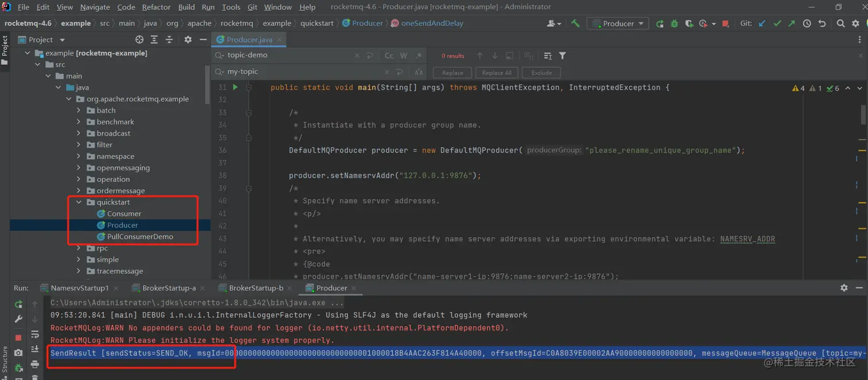Open the profiler run dropdown arrow
Image resolution: width=868 pixels, height=380 pixels.
coord(714,24)
